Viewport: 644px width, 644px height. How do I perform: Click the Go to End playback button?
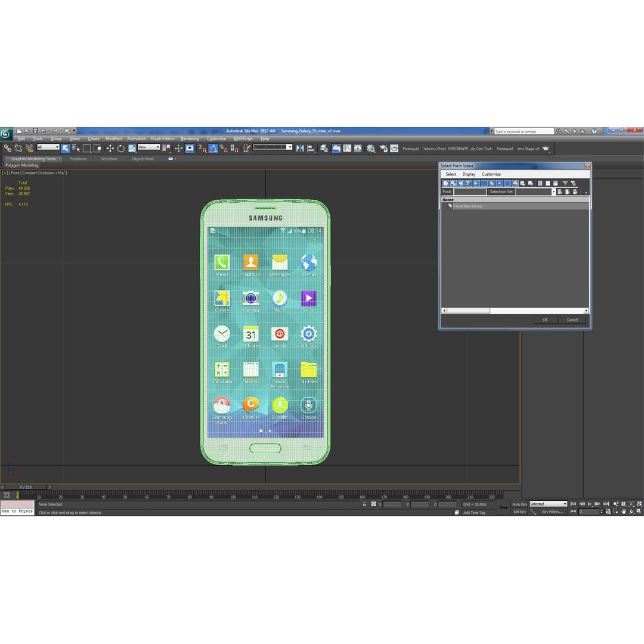coord(606,504)
